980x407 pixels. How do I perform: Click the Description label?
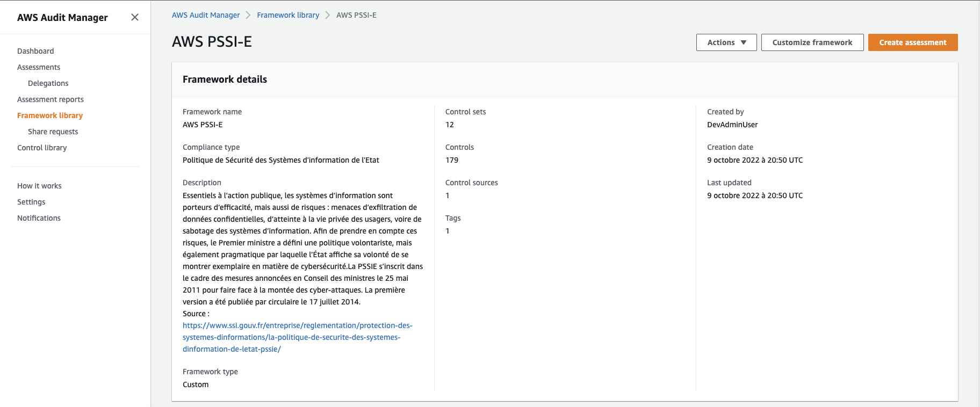[x=202, y=183]
